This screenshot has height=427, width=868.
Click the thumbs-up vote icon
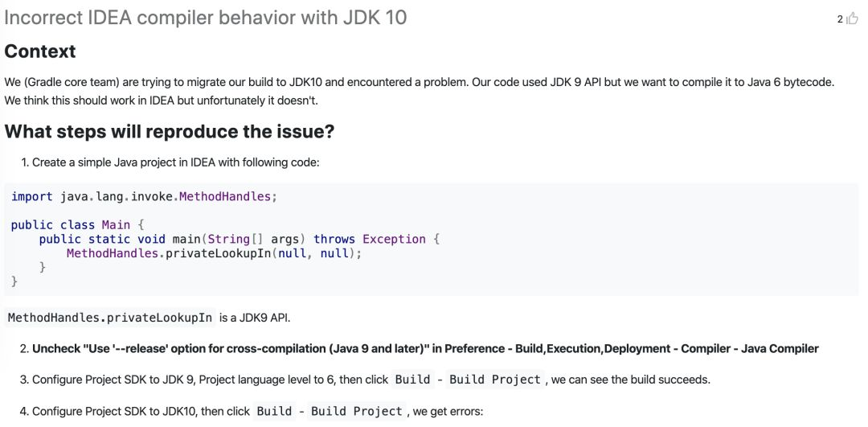point(853,19)
